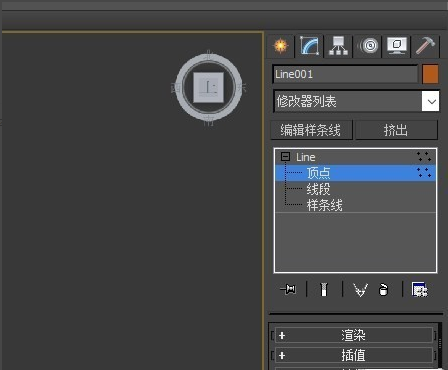Click the Make Unique icon
The width and height of the screenshot is (448, 370).
pos(360,290)
